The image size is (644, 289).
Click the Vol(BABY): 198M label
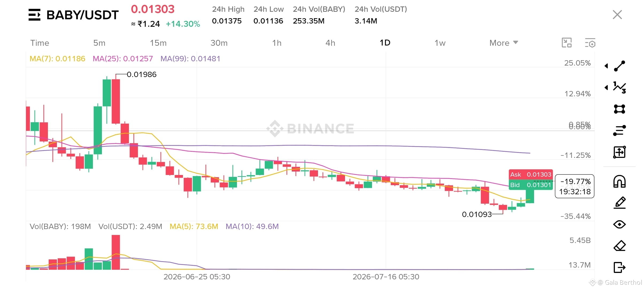(x=60, y=226)
